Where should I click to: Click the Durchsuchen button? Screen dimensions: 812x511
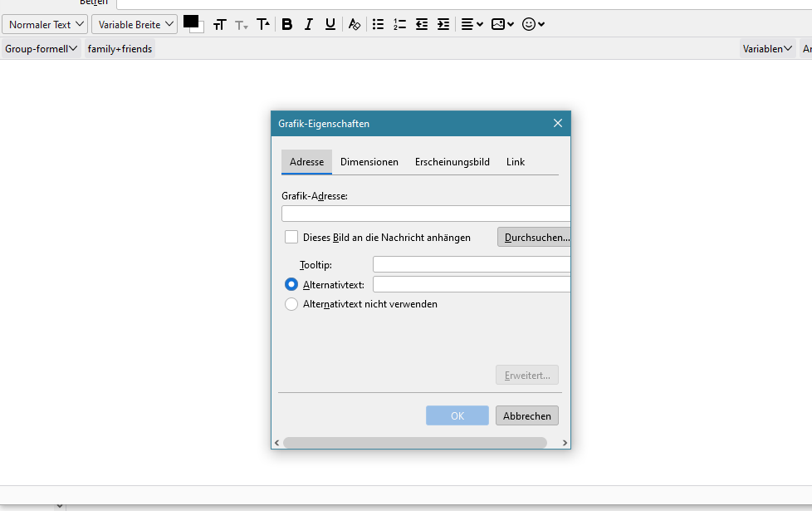pos(536,238)
